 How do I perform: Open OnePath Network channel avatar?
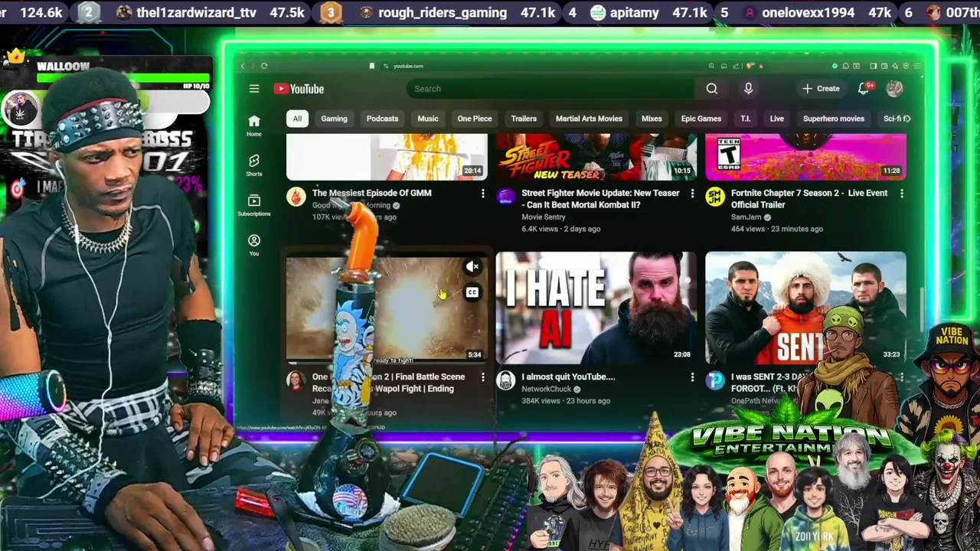point(715,380)
